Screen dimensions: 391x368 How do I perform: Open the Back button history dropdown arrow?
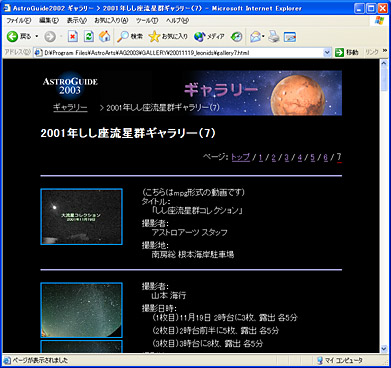click(x=37, y=36)
